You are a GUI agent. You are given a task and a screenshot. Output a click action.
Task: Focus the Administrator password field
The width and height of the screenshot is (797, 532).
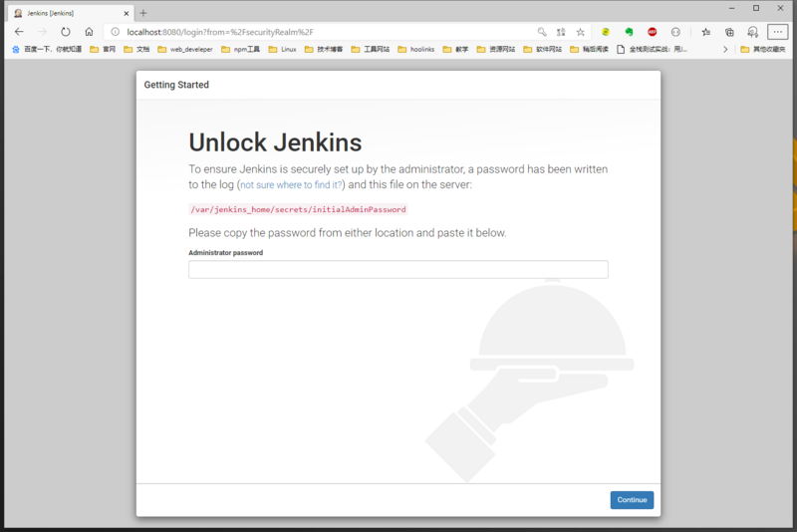click(x=398, y=269)
